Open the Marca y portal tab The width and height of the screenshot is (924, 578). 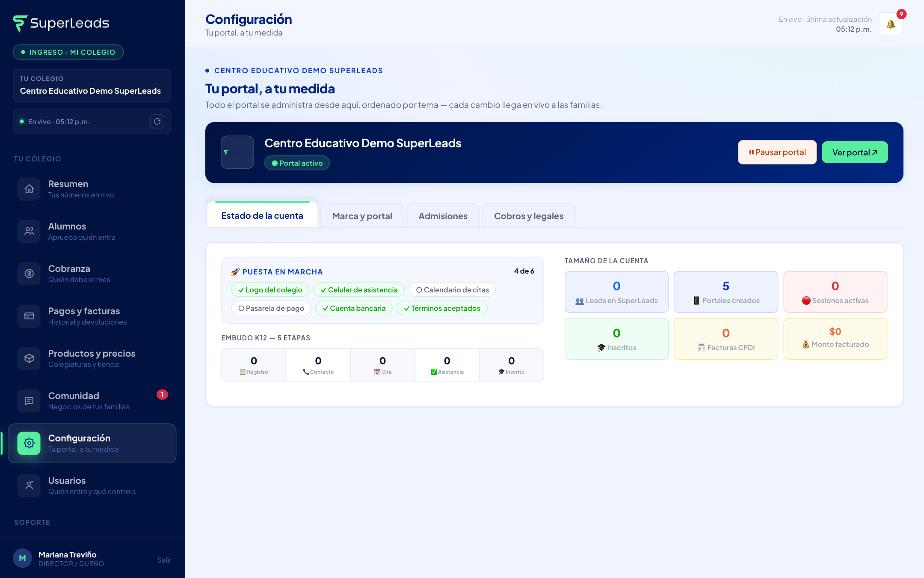click(x=362, y=216)
